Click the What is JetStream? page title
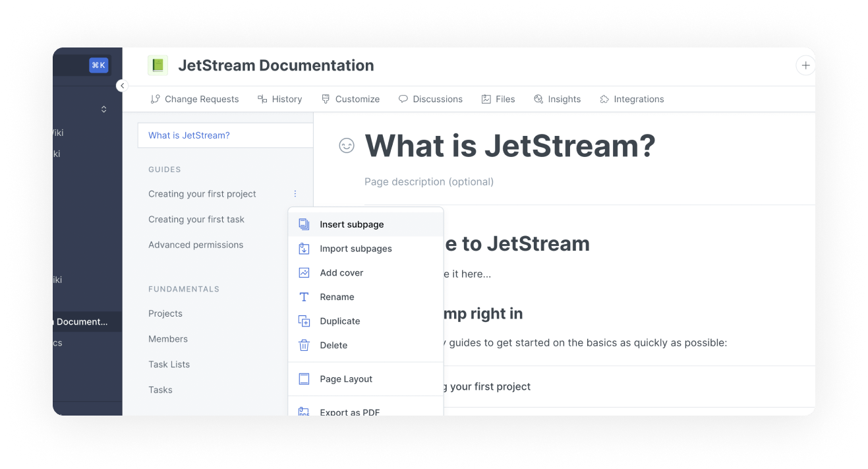This screenshot has height=469, width=868. [x=510, y=145]
